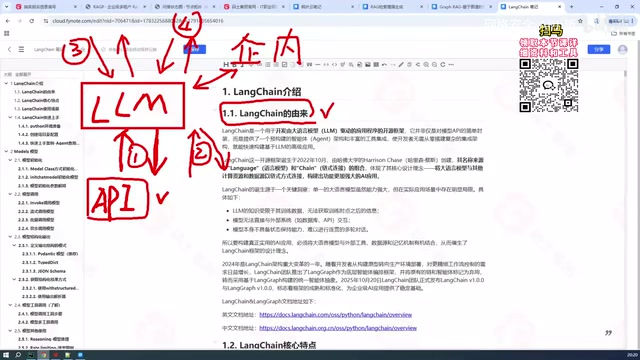
Task: Navigate back in the browser
Action: pyautogui.click(x=8, y=21)
